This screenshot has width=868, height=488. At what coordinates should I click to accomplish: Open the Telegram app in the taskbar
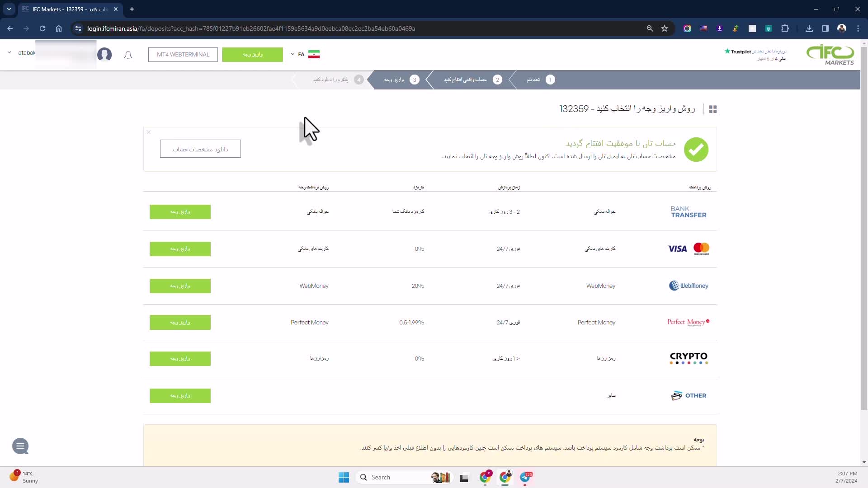click(525, 477)
